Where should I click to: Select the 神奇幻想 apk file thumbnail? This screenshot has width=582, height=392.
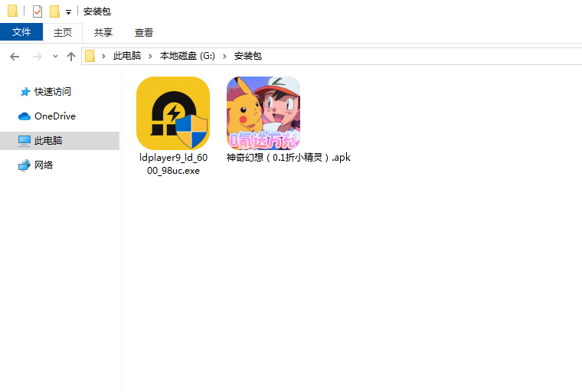pos(263,113)
